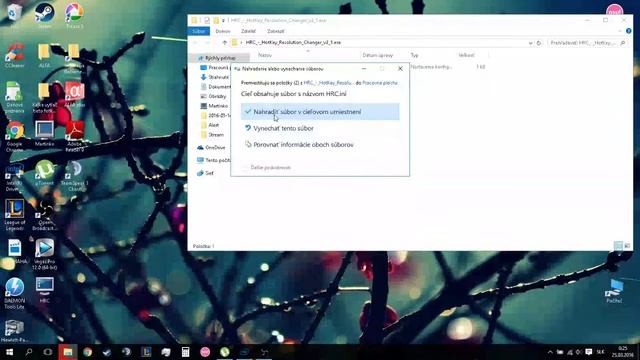The width and height of the screenshot is (640, 360).
Task: Select the Vegas Pro 12.0 desktop icon
Action: 44,254
